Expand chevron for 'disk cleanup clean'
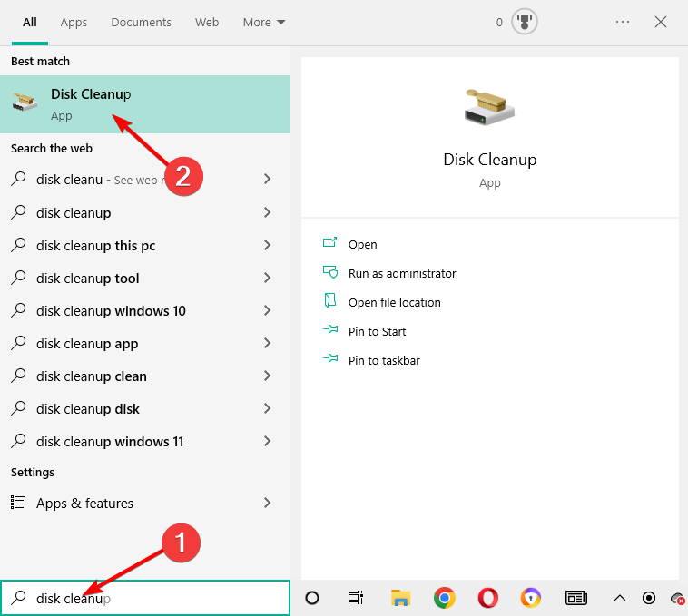 [267, 376]
